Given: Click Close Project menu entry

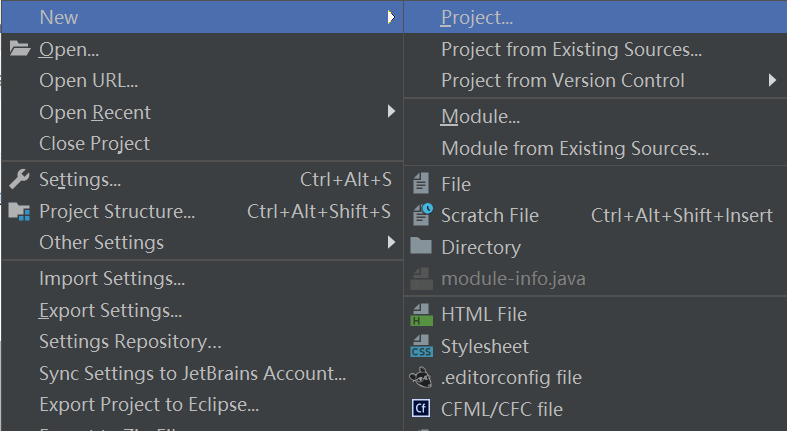Looking at the screenshot, I should pyautogui.click(x=94, y=143).
